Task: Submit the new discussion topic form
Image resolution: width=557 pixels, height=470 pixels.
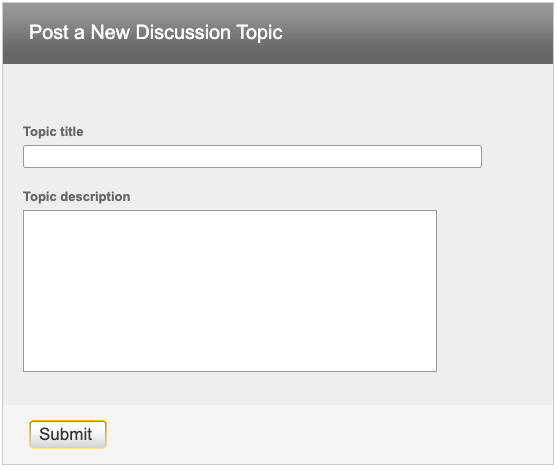Action: click(68, 434)
